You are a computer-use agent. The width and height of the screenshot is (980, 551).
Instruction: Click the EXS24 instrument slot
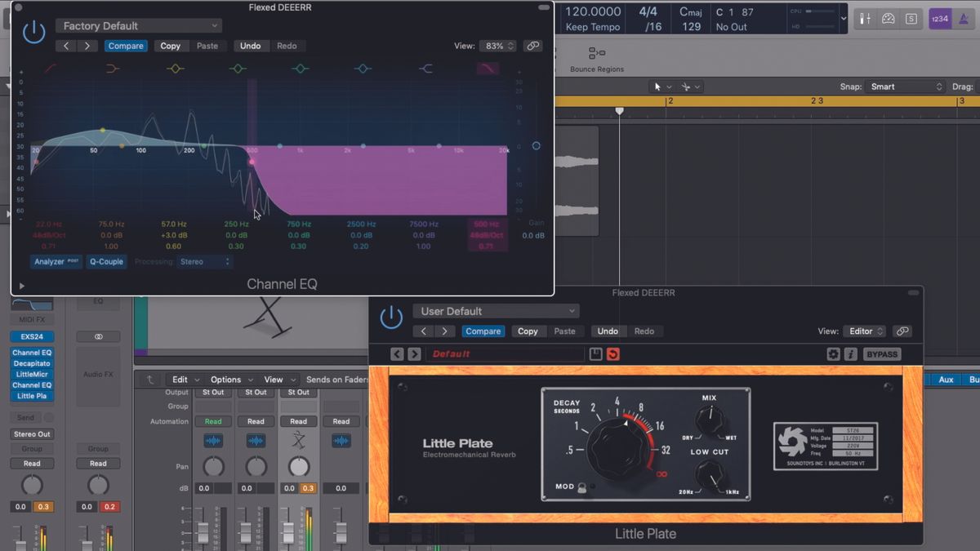(31, 335)
